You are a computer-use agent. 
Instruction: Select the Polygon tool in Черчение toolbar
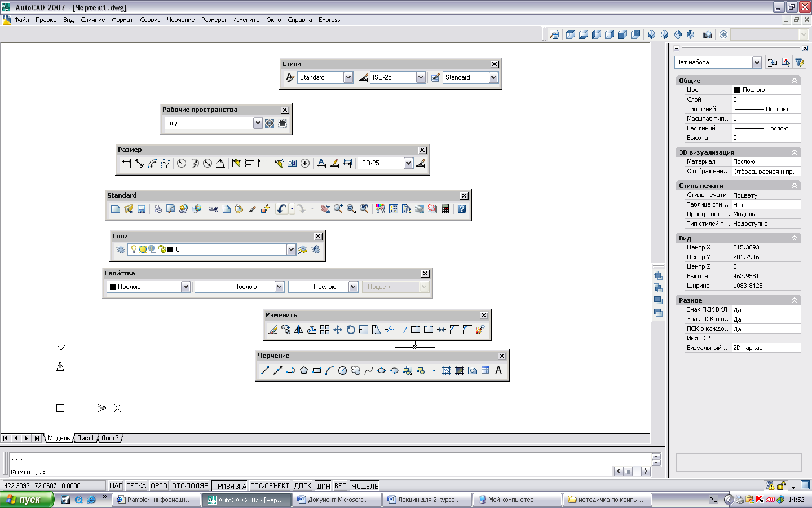pos(304,371)
